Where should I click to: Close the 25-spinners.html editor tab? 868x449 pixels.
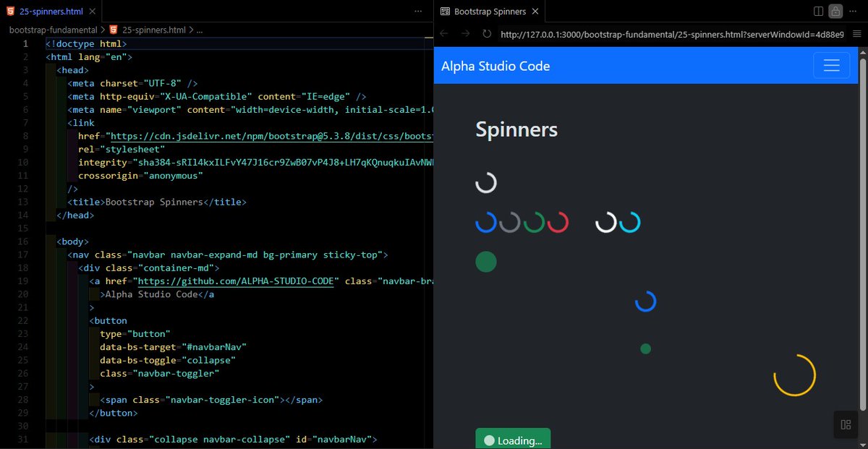pyautogui.click(x=90, y=12)
